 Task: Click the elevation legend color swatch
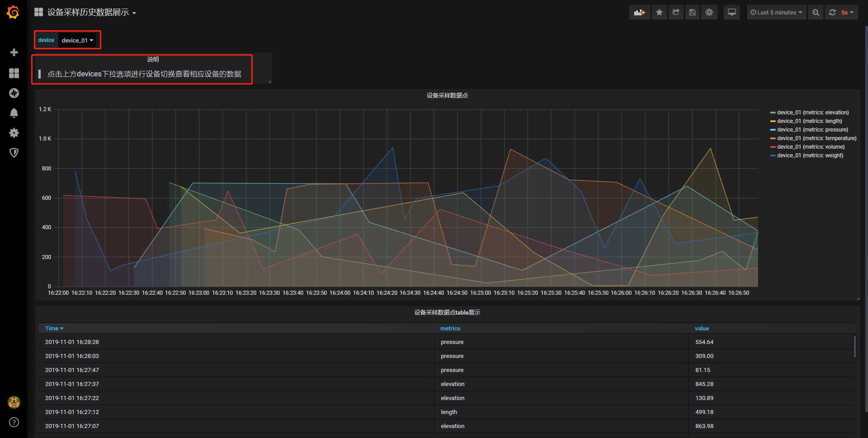[773, 113]
